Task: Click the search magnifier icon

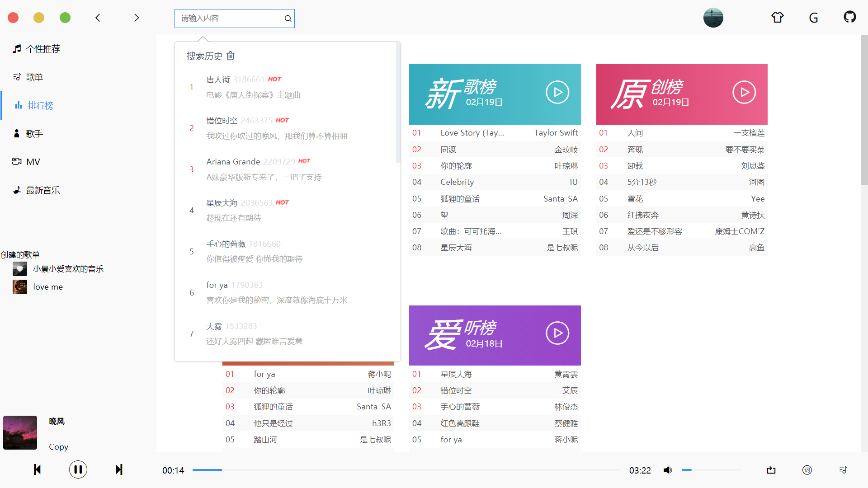Action: click(x=288, y=19)
